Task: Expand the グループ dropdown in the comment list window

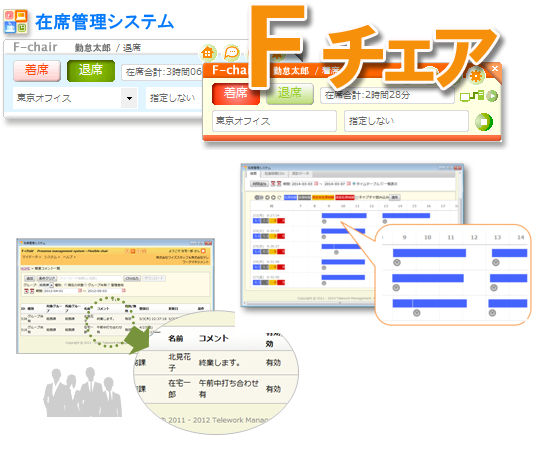Action: [x=52, y=285]
